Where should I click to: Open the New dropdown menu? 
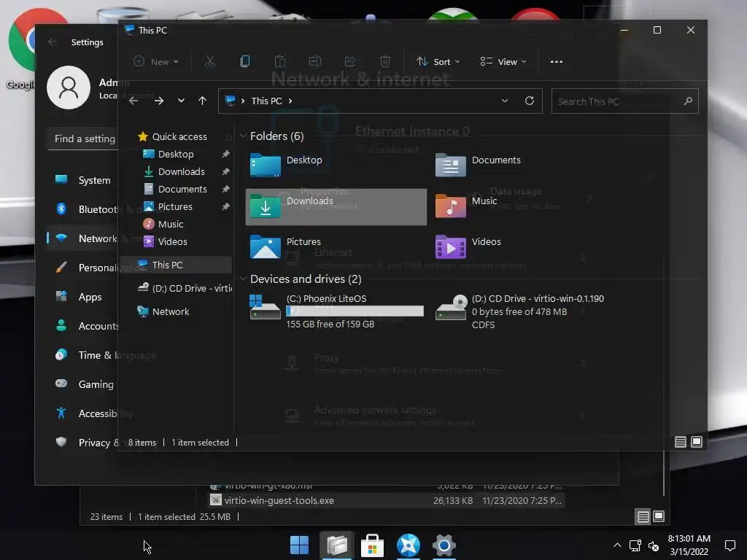(156, 61)
